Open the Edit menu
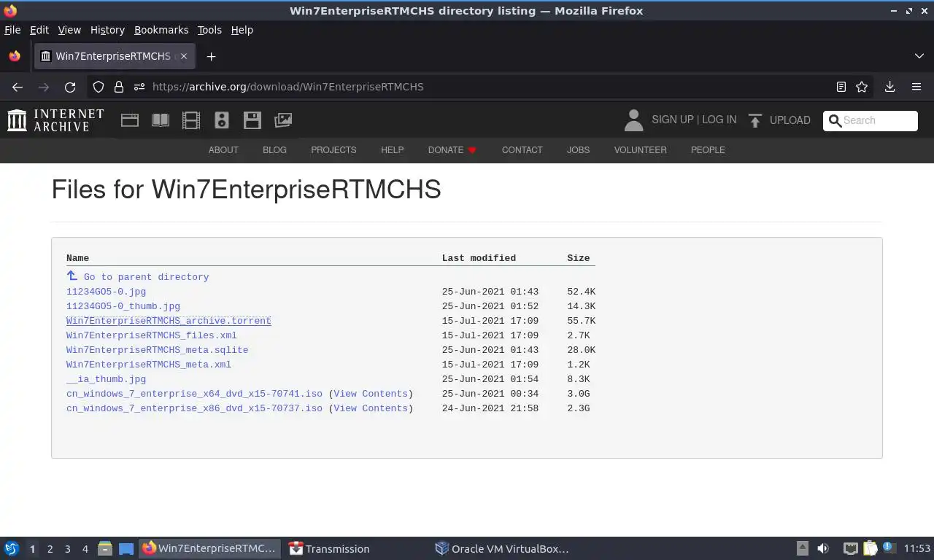This screenshot has width=934, height=560. coord(39,30)
